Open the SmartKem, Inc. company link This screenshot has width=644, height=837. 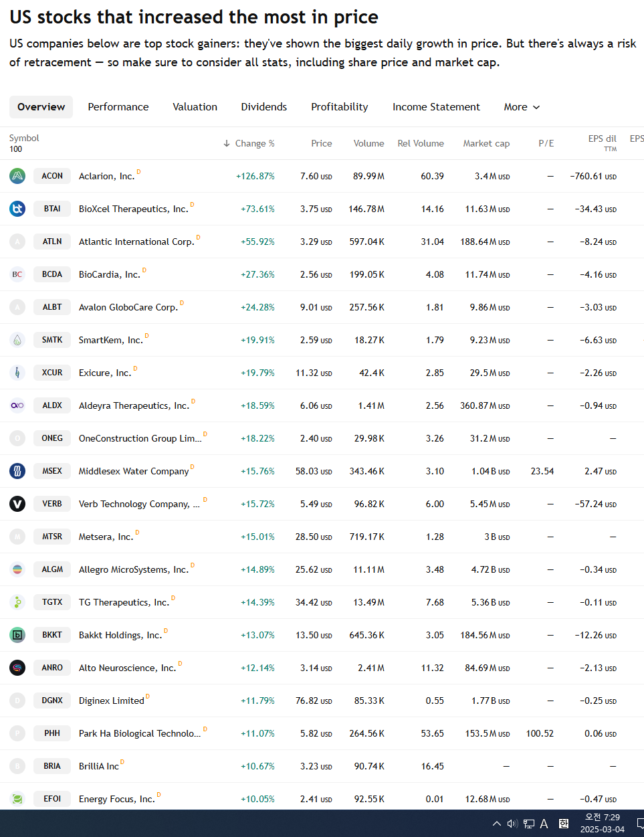(111, 340)
